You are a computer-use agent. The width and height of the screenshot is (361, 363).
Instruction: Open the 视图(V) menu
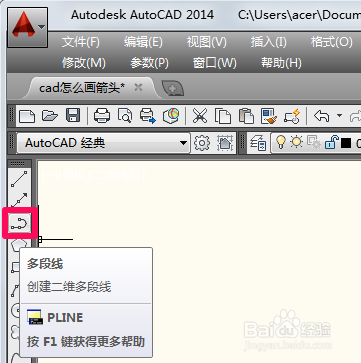206,42
